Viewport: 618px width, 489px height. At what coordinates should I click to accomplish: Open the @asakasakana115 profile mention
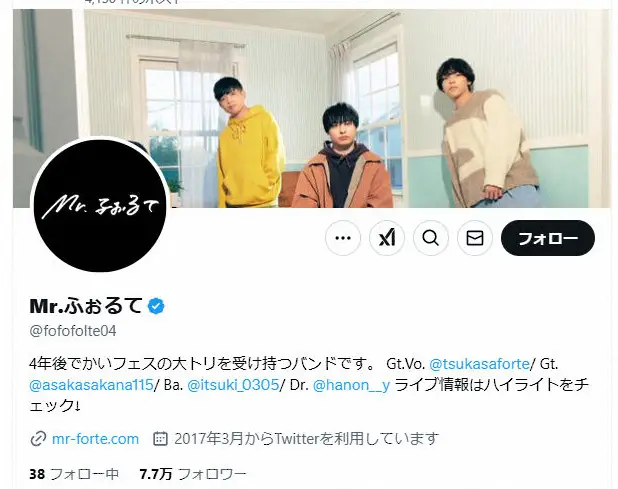point(91,385)
